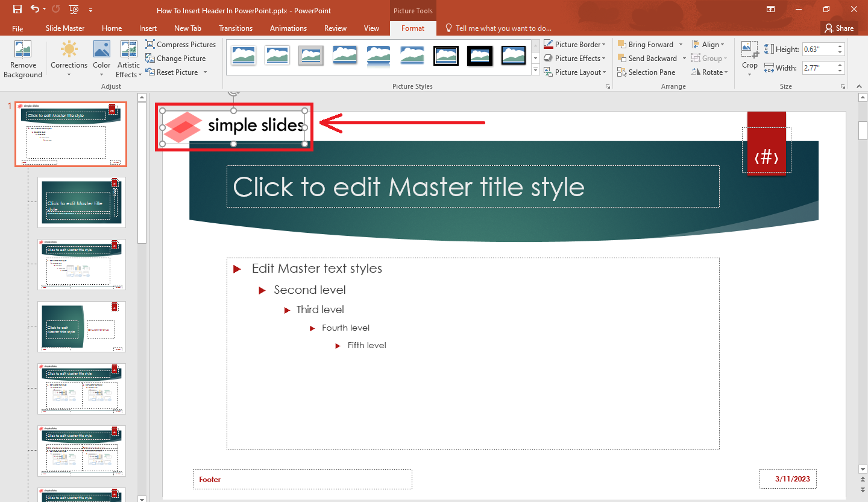Click Compress Pictures
This screenshot has height=502, width=868.
click(181, 44)
